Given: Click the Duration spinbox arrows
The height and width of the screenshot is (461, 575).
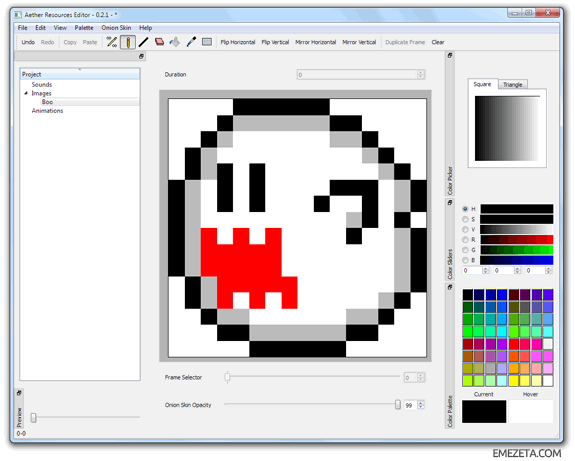Looking at the screenshot, I should 421,75.
